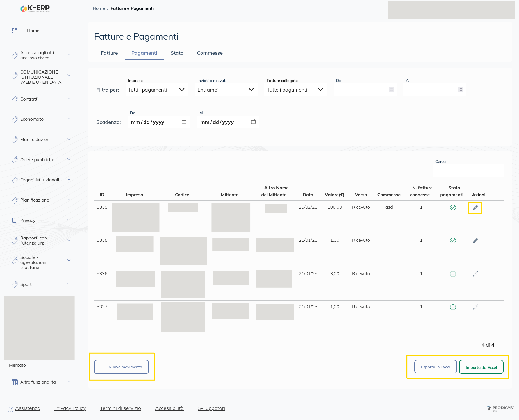This screenshot has width=519, height=420.
Task: Click the Cerca search input field
Action: (468, 170)
